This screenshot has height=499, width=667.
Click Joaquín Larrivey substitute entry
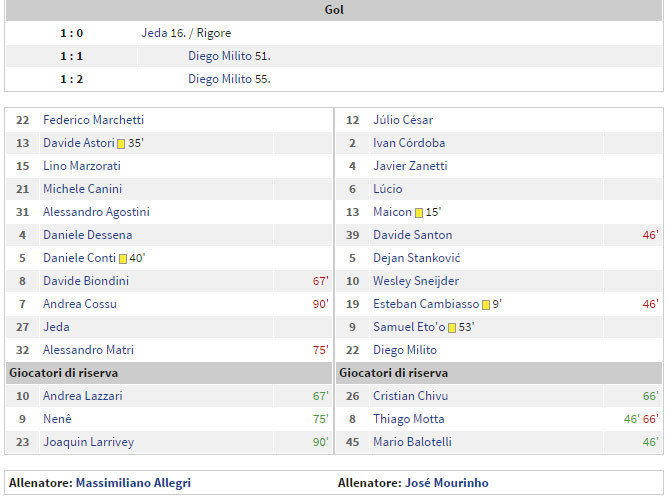click(x=88, y=442)
